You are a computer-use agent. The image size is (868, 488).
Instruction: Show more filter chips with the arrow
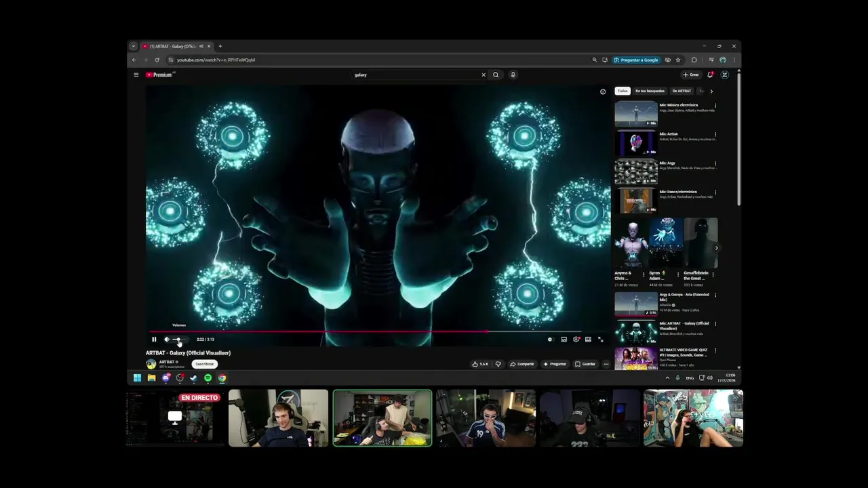pos(711,91)
